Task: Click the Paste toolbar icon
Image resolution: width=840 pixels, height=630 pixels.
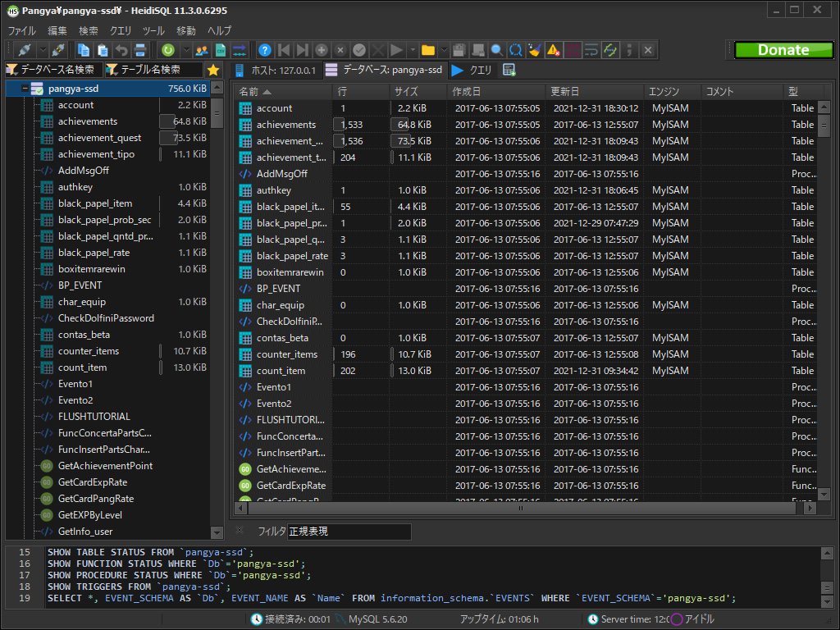Action: pos(103,50)
